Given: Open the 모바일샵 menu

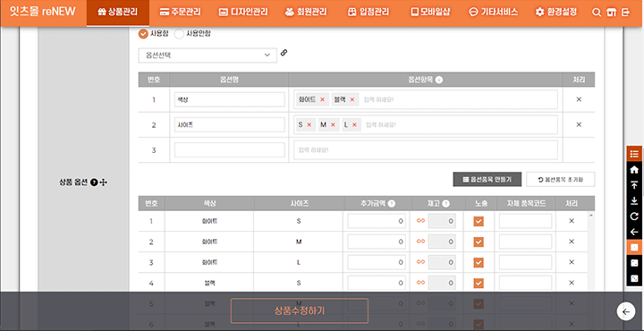Looking at the screenshot, I should pos(430,13).
